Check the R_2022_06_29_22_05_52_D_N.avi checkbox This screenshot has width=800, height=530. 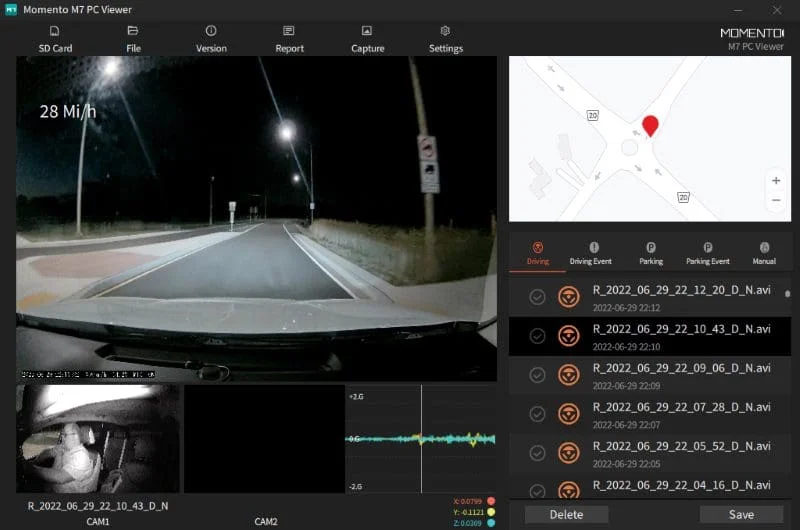pos(537,453)
